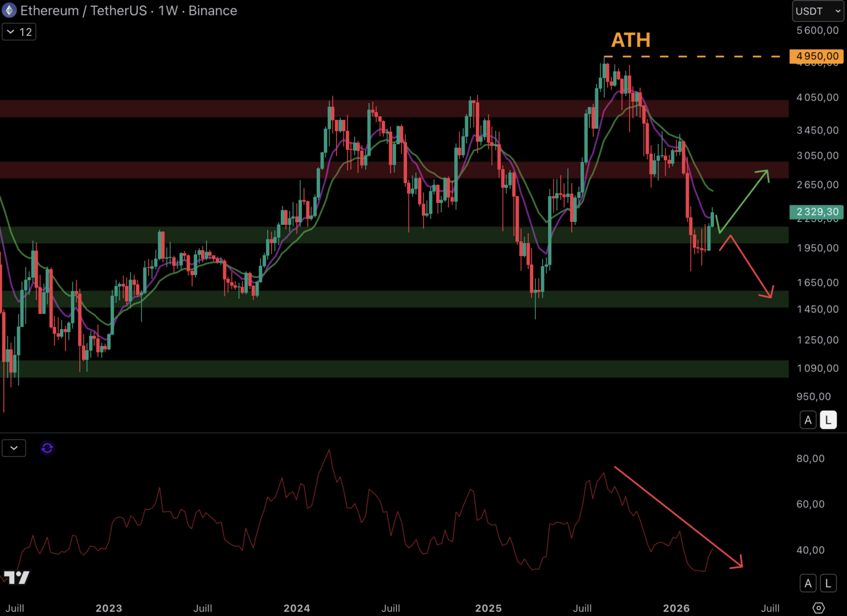Image resolution: width=847 pixels, height=616 pixels.
Task: Toggle auto scale A on main price pane
Action: coord(808,420)
